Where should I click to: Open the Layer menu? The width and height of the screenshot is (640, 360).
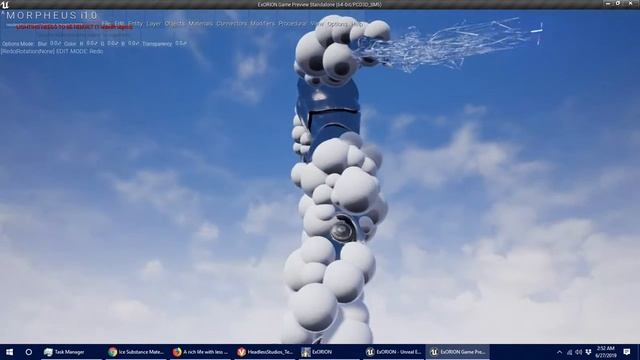tap(153, 24)
